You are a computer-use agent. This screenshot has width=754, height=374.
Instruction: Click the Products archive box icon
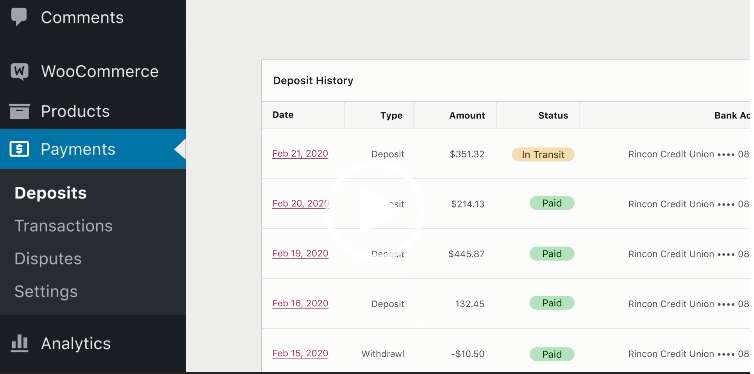coord(19,112)
